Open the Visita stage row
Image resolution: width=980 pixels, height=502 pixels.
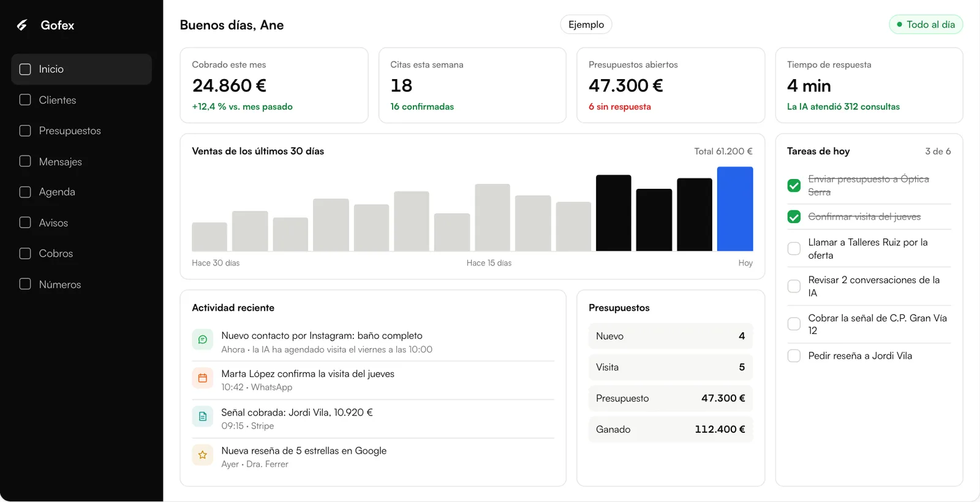[x=671, y=367]
